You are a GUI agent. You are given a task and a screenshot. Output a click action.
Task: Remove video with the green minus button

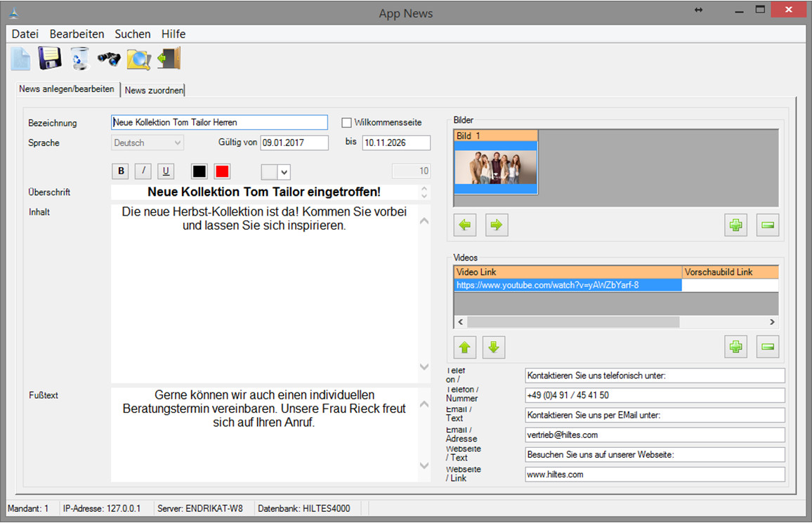pyautogui.click(x=767, y=347)
